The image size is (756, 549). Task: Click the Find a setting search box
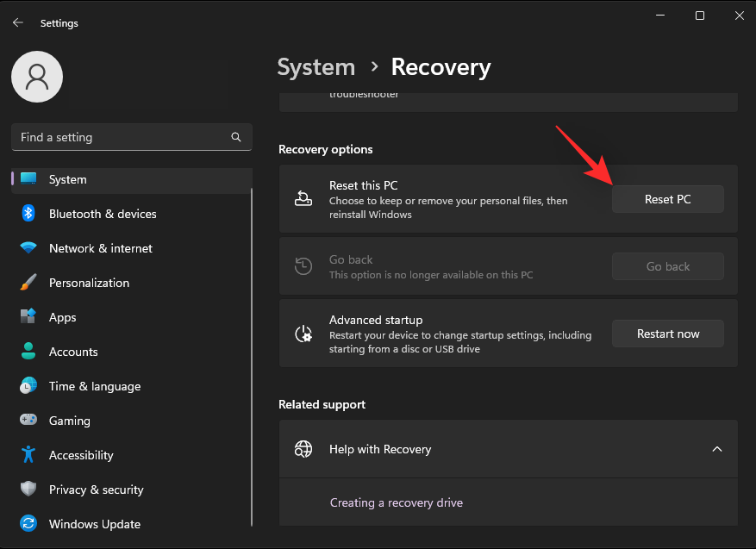pos(132,137)
